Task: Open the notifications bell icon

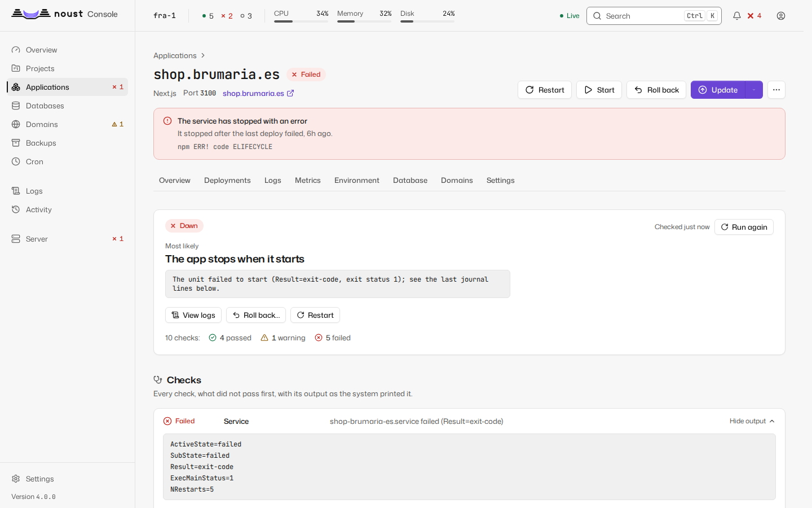Action: coord(736,16)
